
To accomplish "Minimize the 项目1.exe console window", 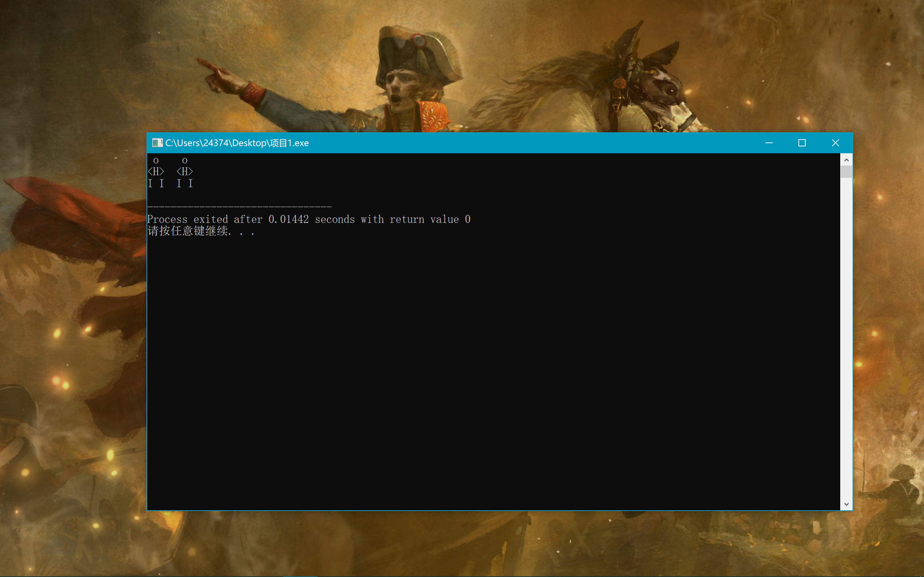I will tap(769, 143).
